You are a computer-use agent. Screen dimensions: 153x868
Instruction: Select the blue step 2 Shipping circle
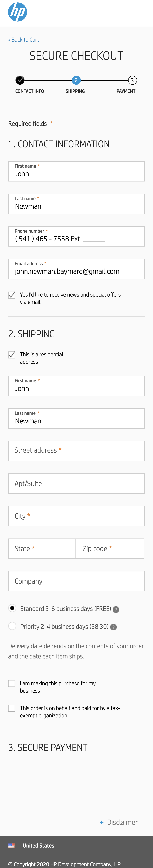click(x=76, y=80)
